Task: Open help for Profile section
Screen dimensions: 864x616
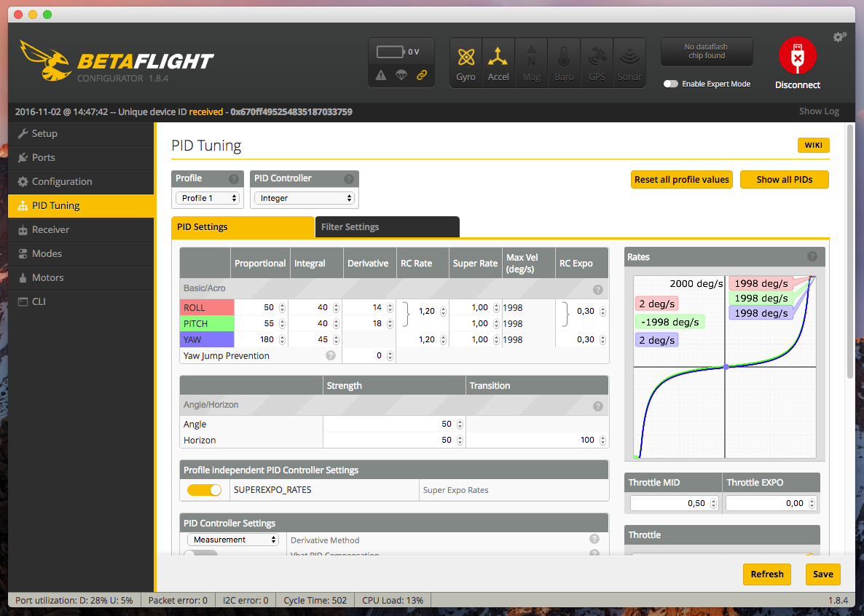Action: click(234, 179)
